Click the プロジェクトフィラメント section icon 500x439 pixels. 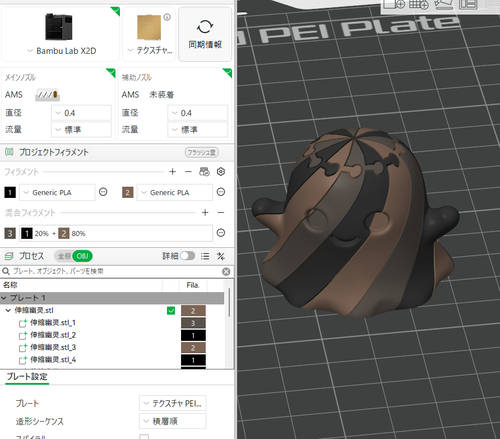click(9, 152)
